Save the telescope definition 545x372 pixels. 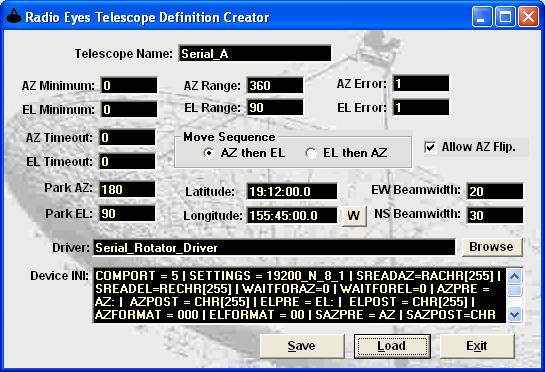pos(302,346)
